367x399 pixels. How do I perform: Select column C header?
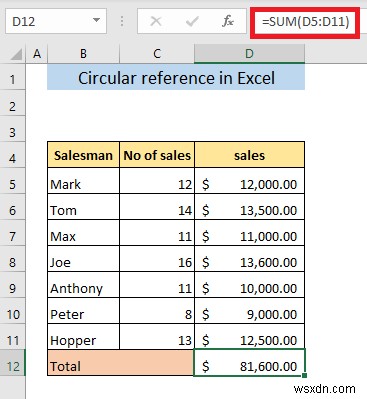157,54
